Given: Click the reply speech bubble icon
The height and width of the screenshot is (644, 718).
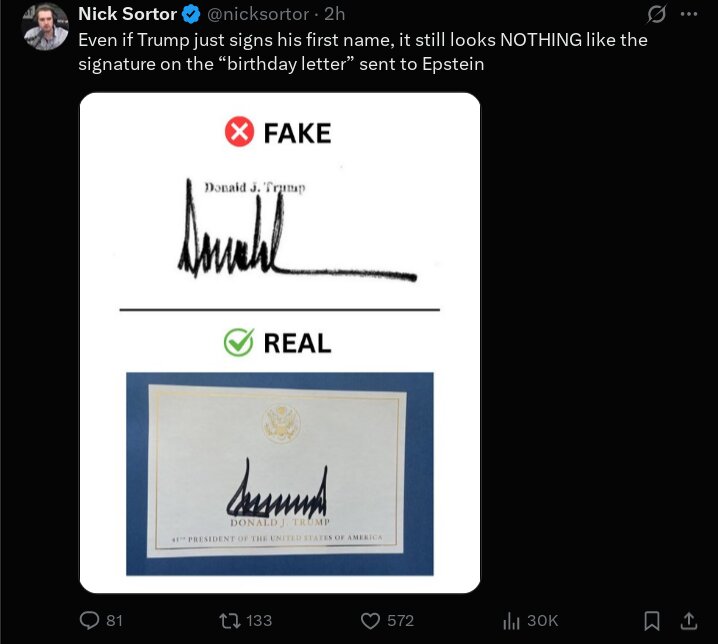Looking at the screenshot, I should 88,620.
